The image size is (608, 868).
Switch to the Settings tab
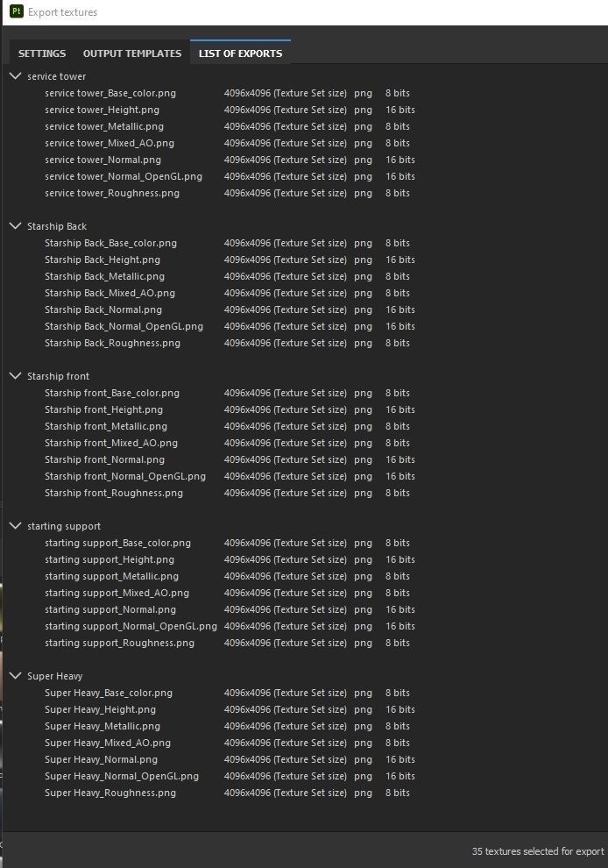point(42,53)
